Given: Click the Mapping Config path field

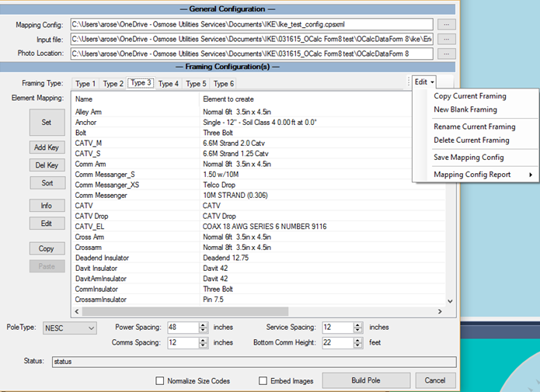Looking at the screenshot, I should (252, 24).
